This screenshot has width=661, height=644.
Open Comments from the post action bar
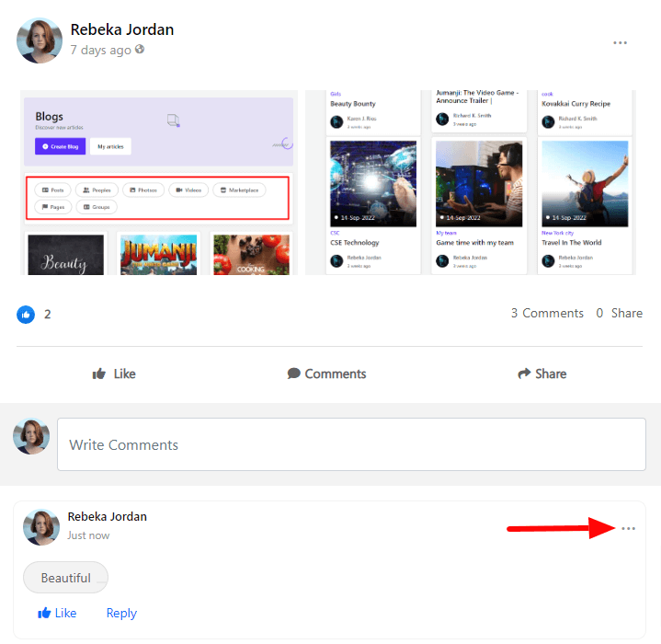click(326, 374)
